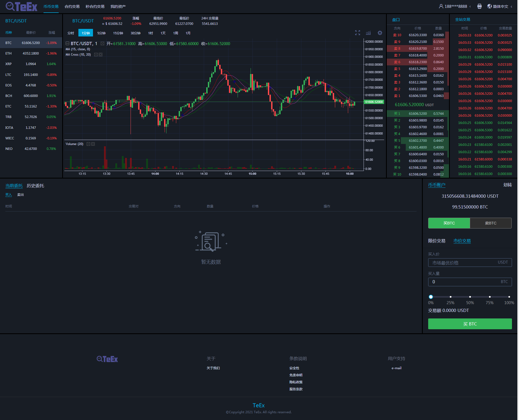The width and height of the screenshot is (519, 420).
Task: Select the 30分钟 chart interval
Action: (135, 33)
